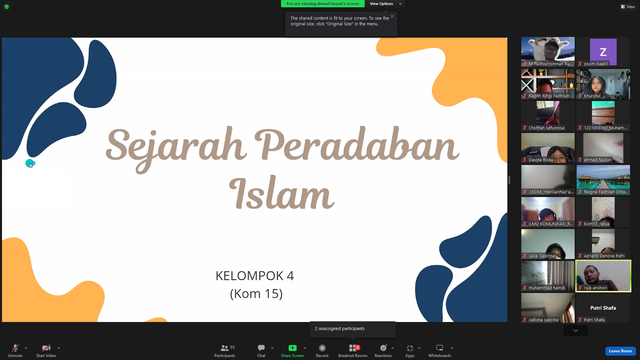The height and width of the screenshot is (360, 640).
Task: Open the View layout menu
Action: 628,7
